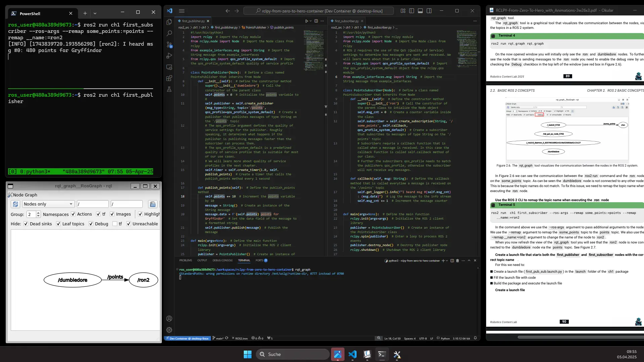Image resolution: width=644 pixels, height=362 pixels.
Task: Toggle the Dead sinks checkbox
Action: pos(26,224)
